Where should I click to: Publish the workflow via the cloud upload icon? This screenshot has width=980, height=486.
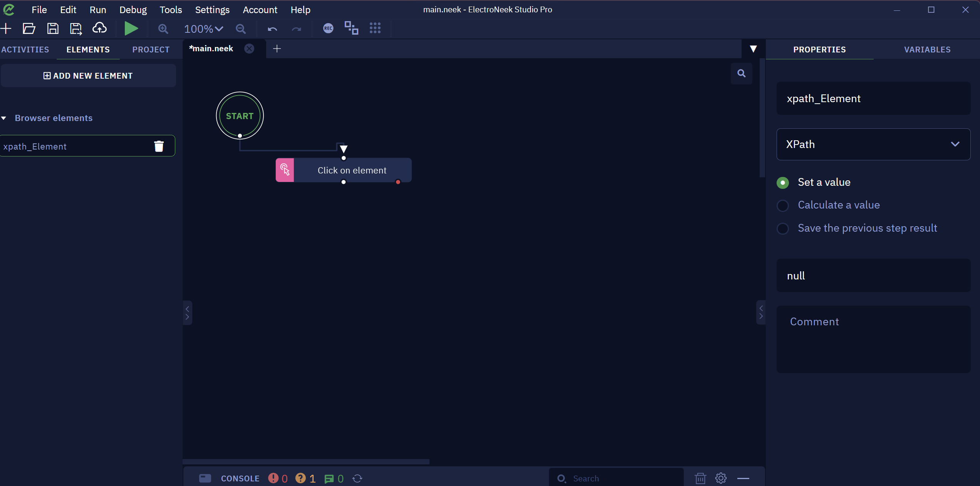click(x=99, y=28)
